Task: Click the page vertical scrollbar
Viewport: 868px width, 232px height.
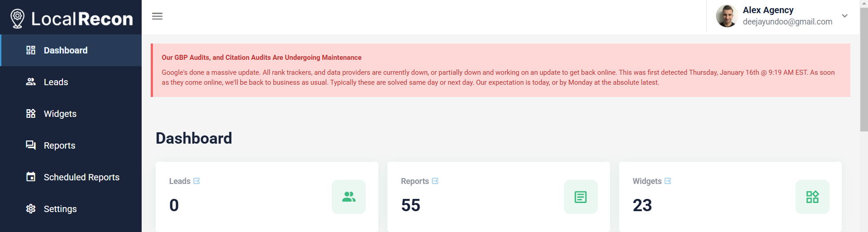Action: point(863,68)
